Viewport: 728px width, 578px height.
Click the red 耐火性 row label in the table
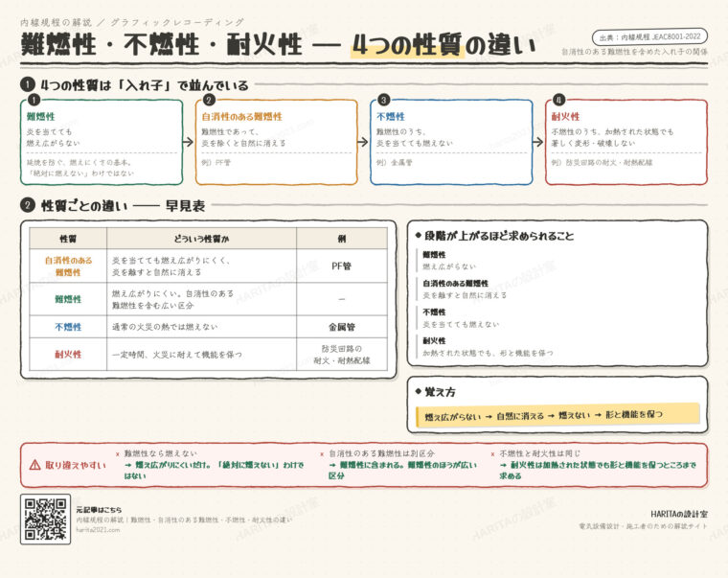pos(68,355)
